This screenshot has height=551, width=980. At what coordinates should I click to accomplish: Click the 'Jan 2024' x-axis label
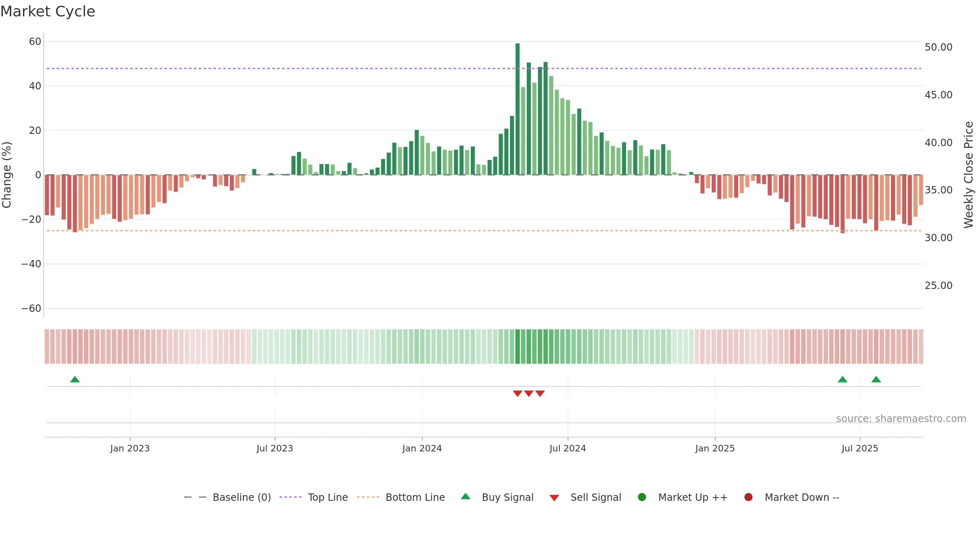coord(422,448)
